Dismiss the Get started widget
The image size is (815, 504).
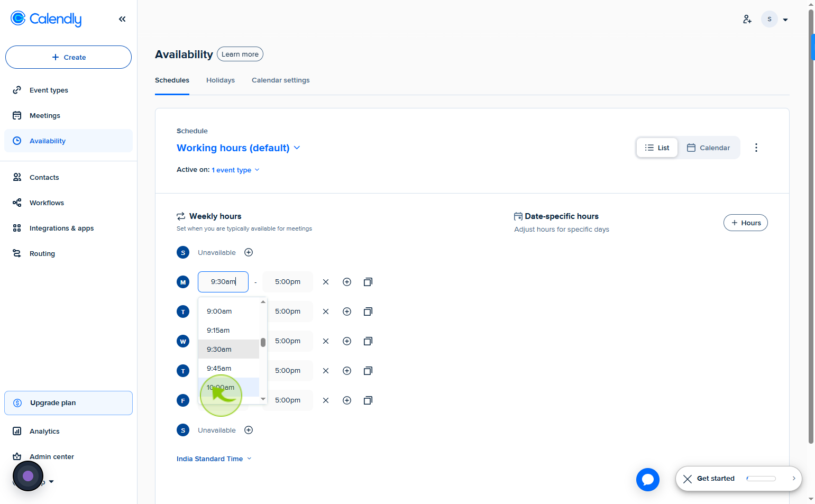click(x=688, y=479)
